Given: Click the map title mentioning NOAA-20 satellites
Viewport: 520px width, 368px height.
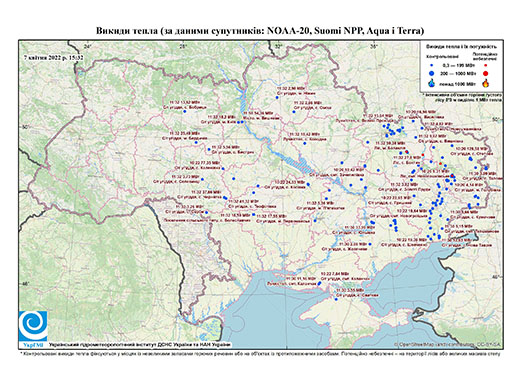Looking at the screenshot, I should [x=260, y=31].
